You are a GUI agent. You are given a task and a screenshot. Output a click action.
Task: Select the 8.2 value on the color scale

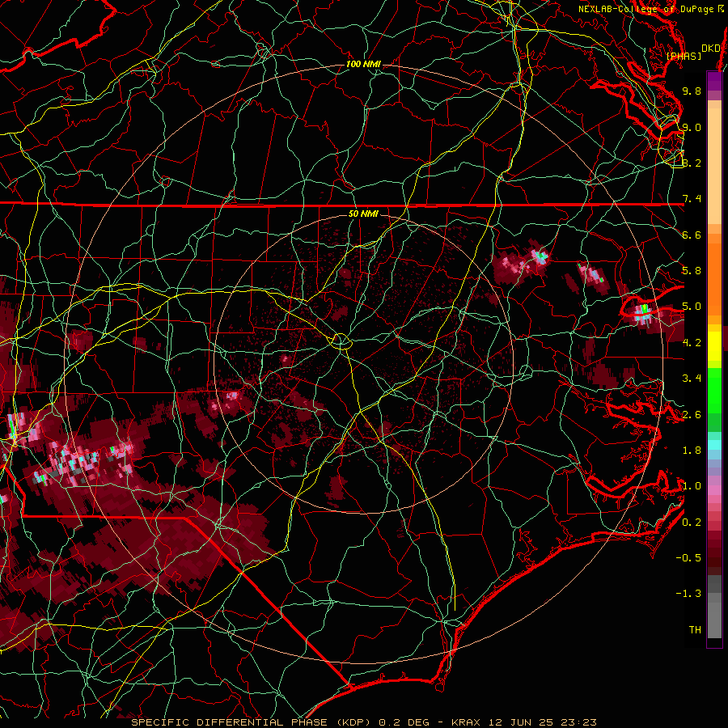point(692,163)
